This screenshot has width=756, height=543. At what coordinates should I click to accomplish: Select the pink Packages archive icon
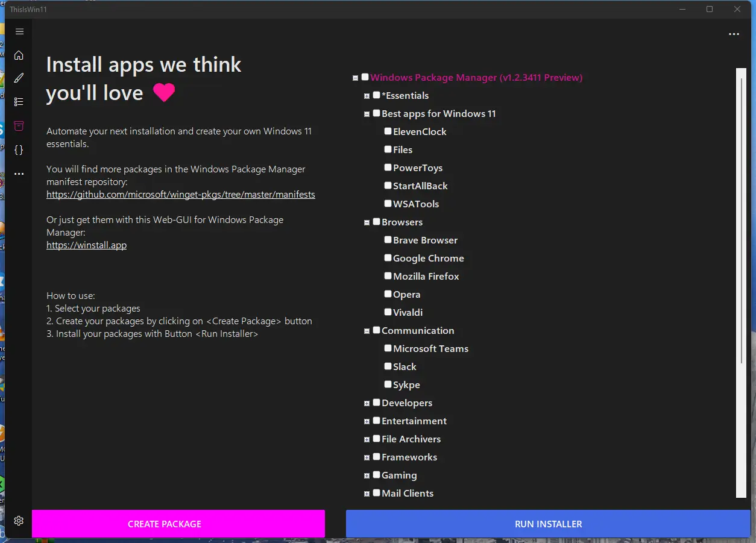tap(19, 126)
